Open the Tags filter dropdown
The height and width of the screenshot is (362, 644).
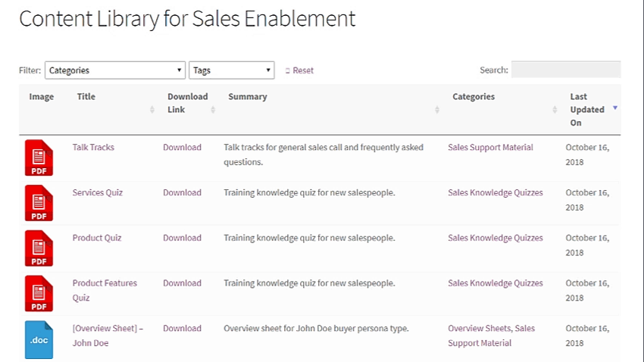click(x=232, y=70)
